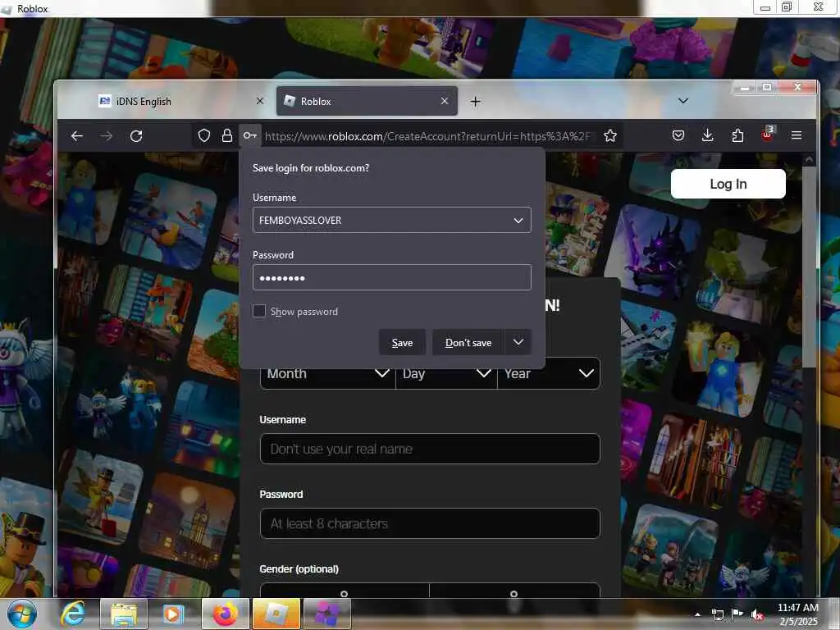Show hidden system tray icons
Viewport: 840px width, 630px height.
(x=697, y=614)
